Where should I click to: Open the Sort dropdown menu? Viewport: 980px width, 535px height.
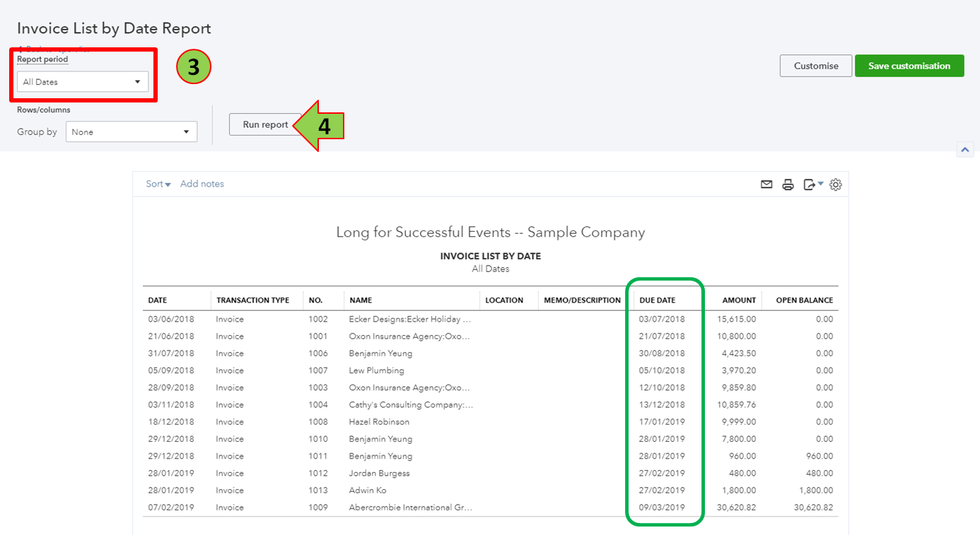click(x=156, y=184)
